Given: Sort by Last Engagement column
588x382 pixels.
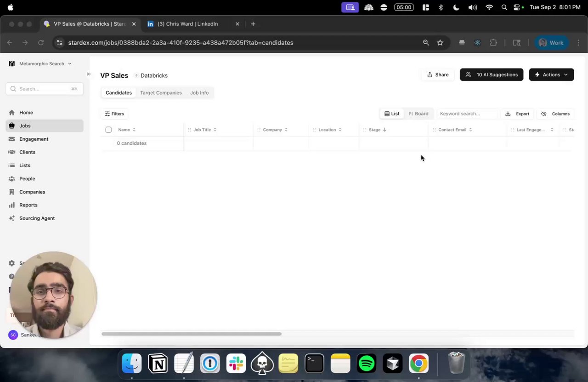Looking at the screenshot, I should pyautogui.click(x=535, y=130).
